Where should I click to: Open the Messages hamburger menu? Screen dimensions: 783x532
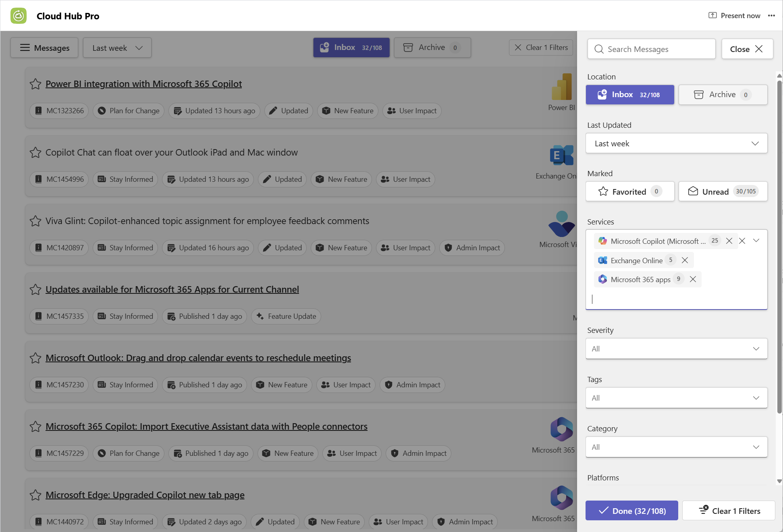[x=44, y=48]
